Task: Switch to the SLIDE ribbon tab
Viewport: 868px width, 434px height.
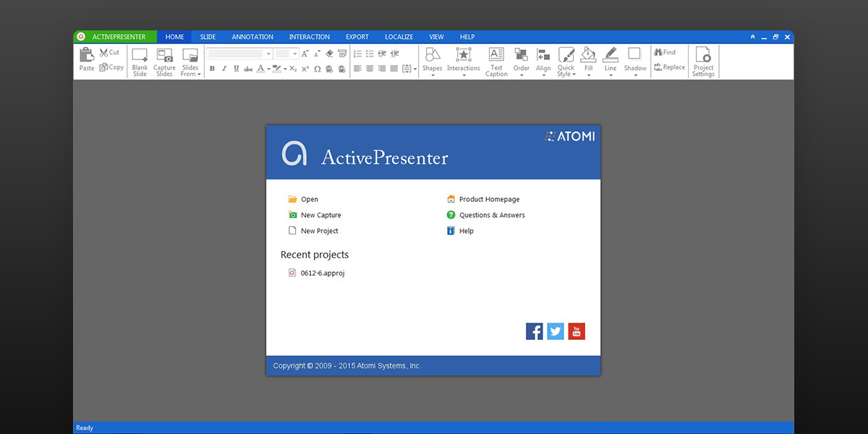Action: coord(208,37)
